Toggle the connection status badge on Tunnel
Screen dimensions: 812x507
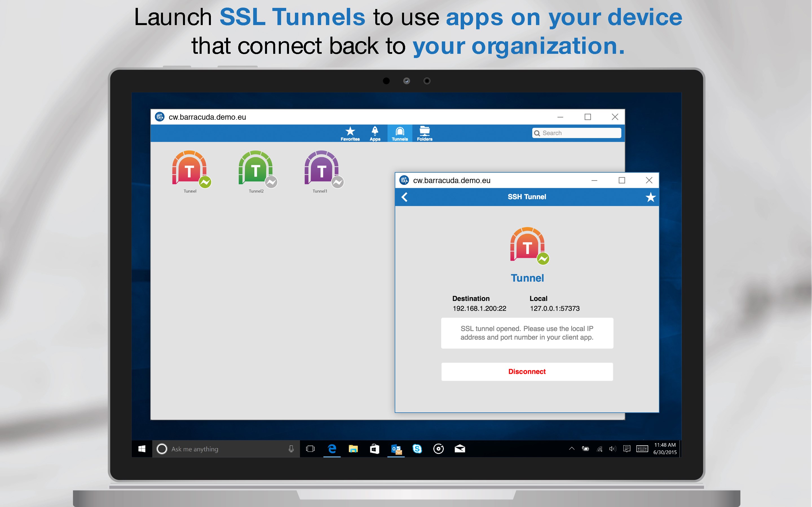coord(206,182)
